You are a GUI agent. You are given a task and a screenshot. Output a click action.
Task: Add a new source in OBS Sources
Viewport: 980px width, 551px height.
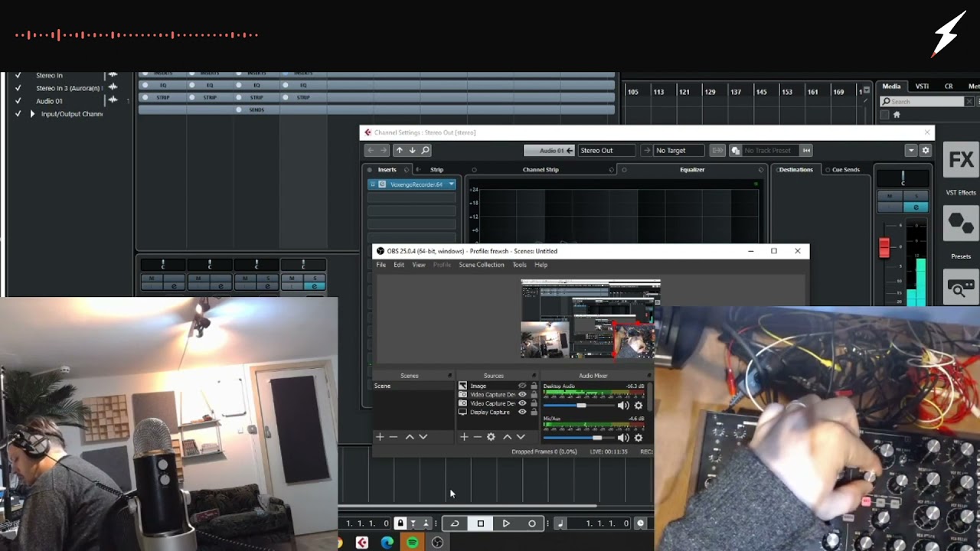(x=463, y=437)
